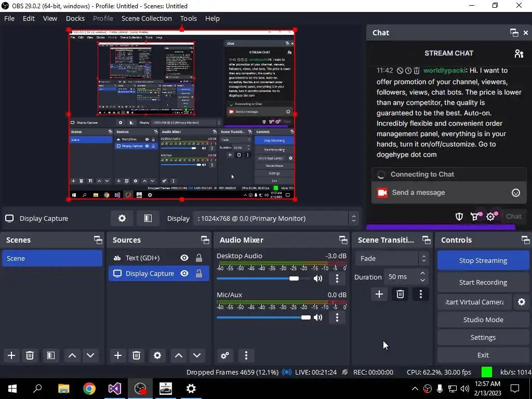
Task: Float the Sources dock panel
Action: click(x=205, y=240)
